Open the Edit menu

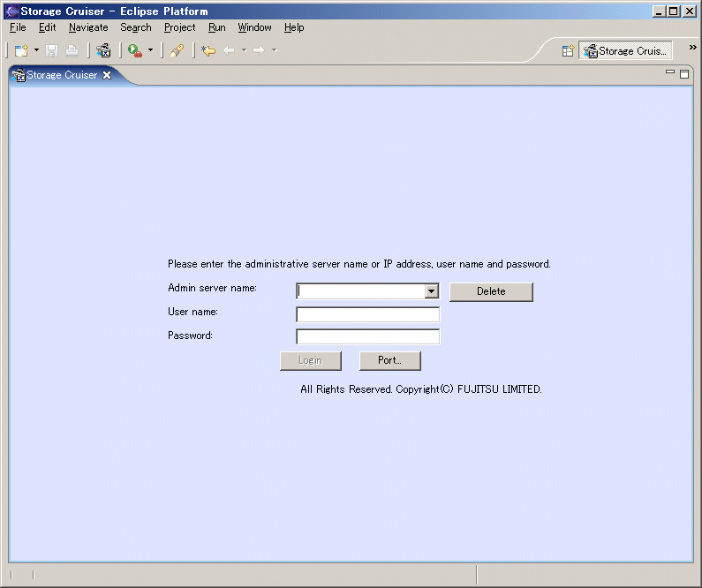47,27
